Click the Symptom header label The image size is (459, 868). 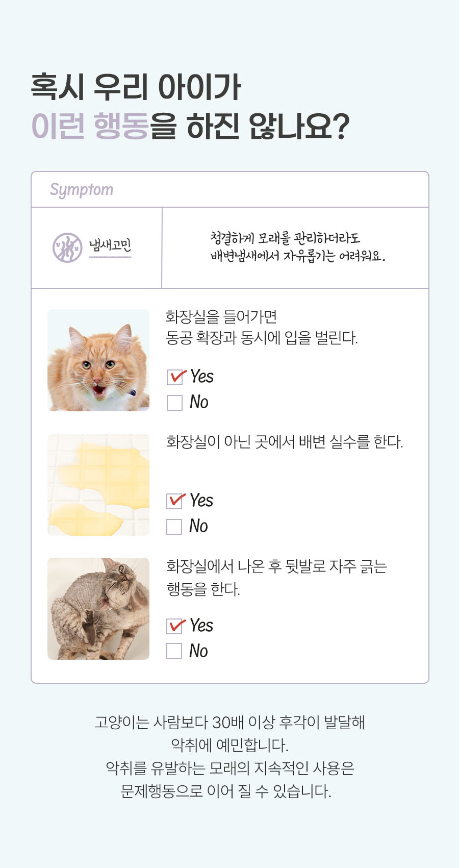pyautogui.click(x=82, y=189)
